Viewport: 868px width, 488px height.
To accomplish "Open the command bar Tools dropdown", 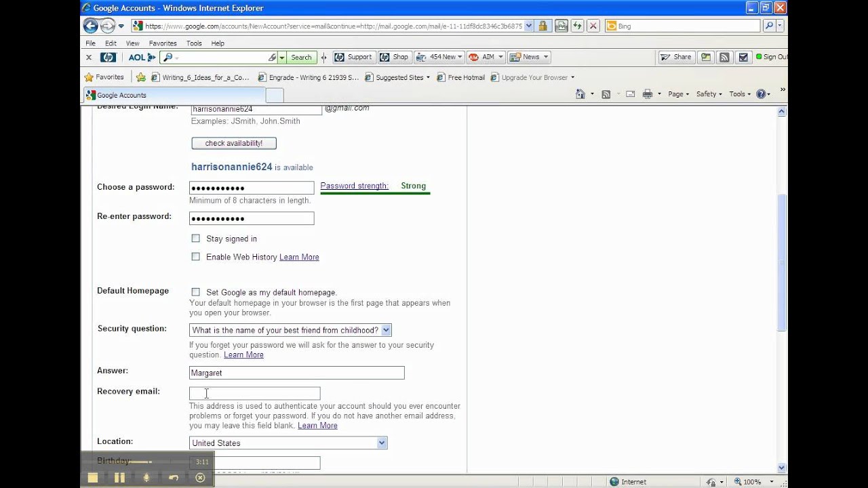I will click(x=740, y=94).
